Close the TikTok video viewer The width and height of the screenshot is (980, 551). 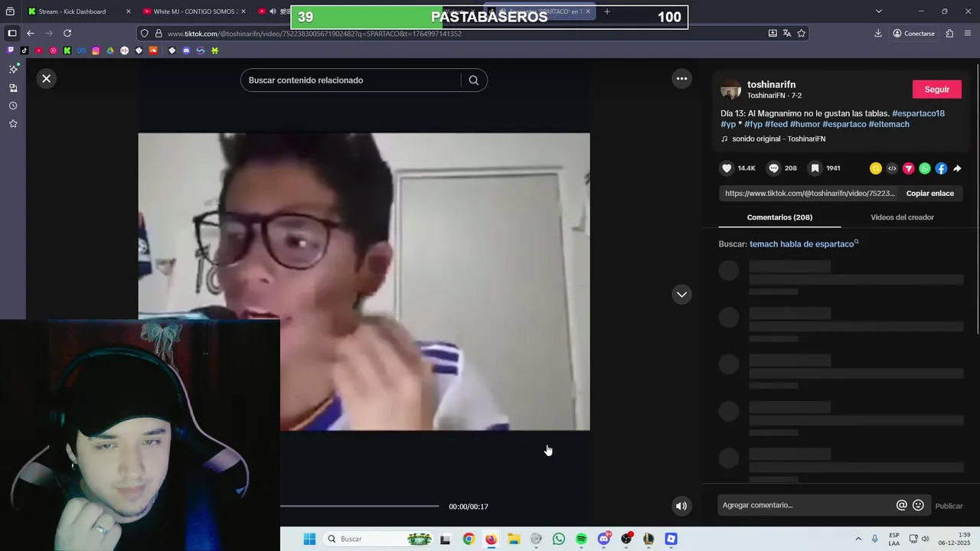tap(47, 78)
